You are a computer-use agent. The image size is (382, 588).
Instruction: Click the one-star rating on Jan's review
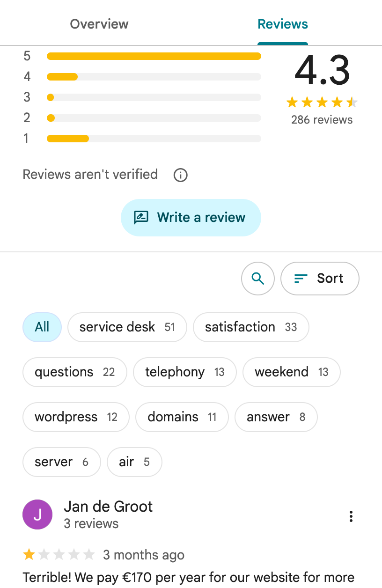tap(30, 554)
